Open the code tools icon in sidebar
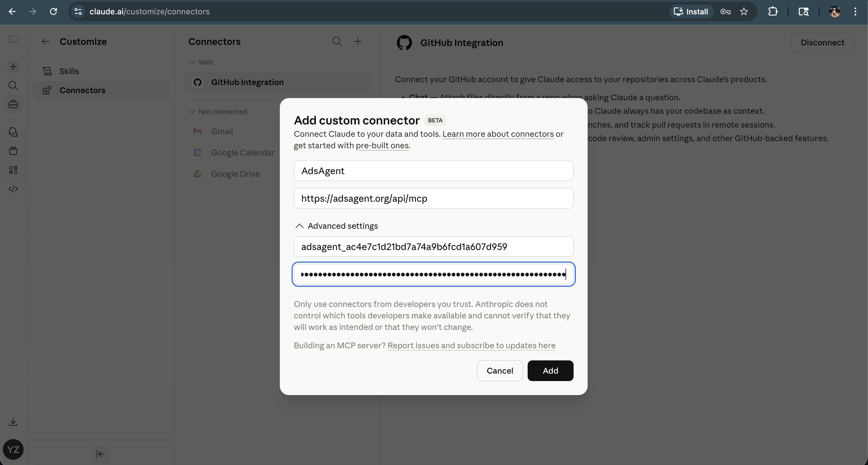 (x=13, y=189)
